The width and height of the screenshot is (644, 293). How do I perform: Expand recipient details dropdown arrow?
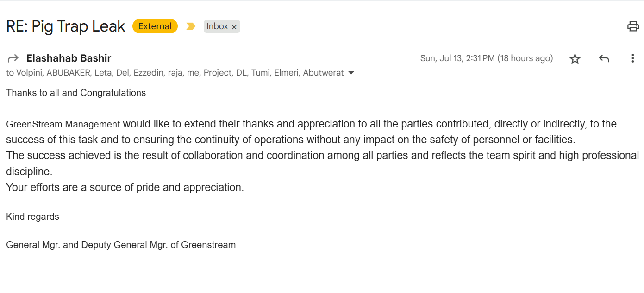coord(351,73)
